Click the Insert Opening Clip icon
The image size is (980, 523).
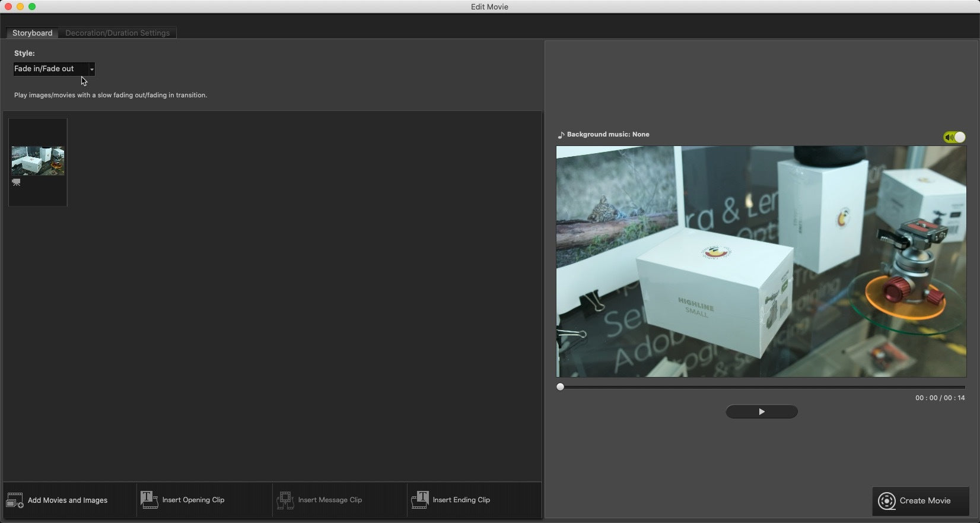tap(149, 500)
